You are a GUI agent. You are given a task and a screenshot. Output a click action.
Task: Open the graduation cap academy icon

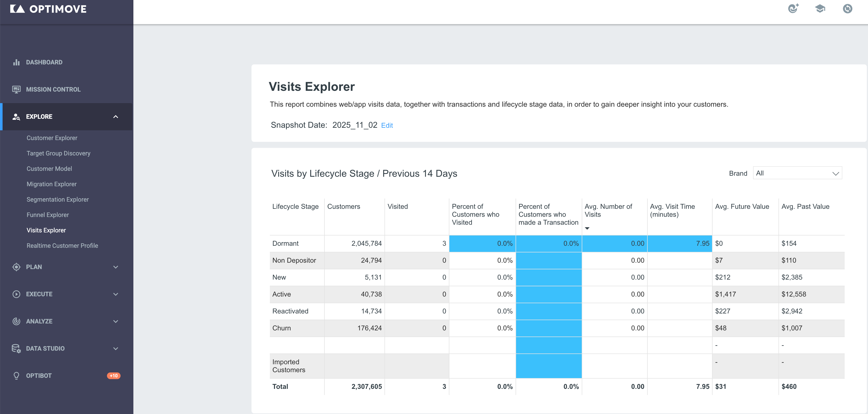[x=820, y=8]
